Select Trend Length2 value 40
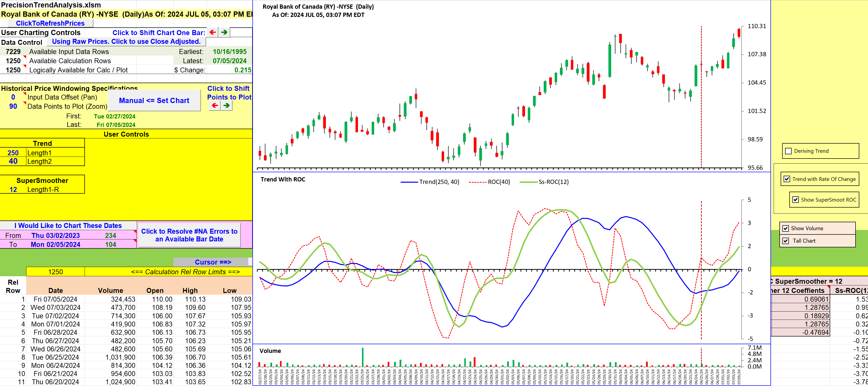The height and width of the screenshot is (387, 868). point(13,161)
